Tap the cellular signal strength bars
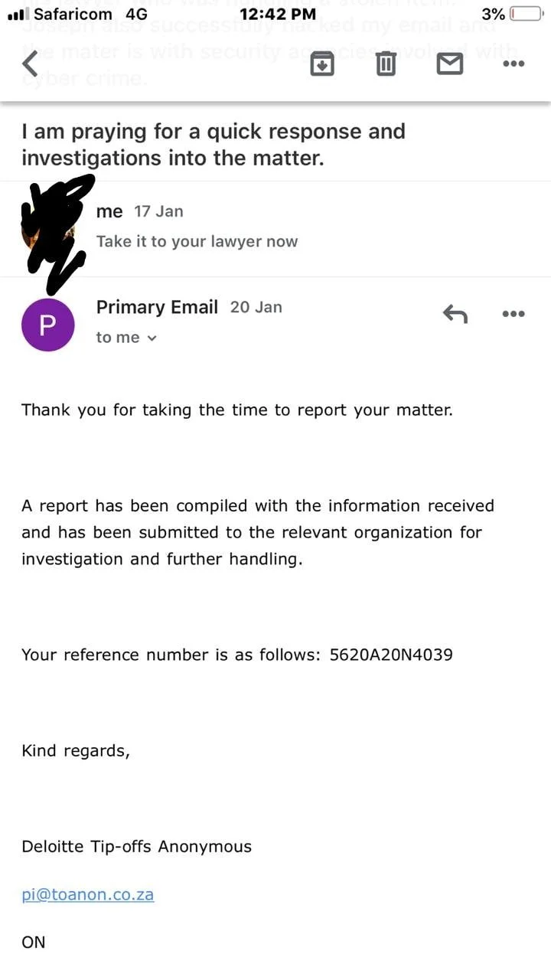The image size is (551, 980). 17,14
